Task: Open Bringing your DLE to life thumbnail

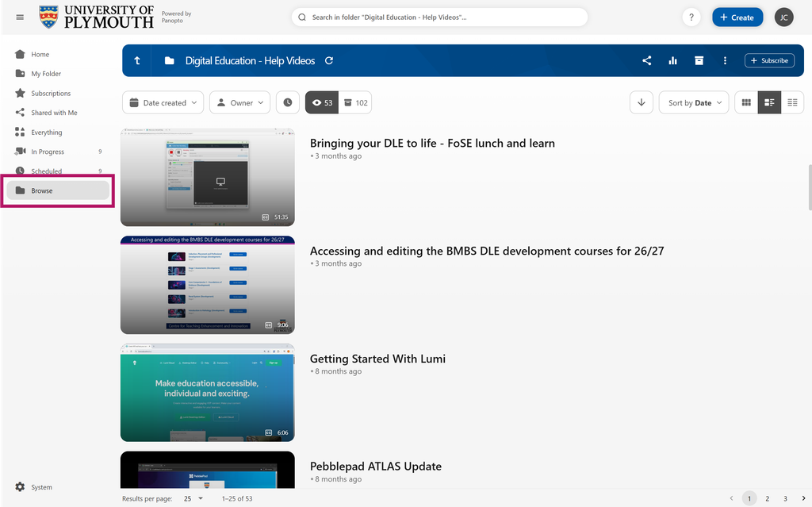Action: pos(208,177)
